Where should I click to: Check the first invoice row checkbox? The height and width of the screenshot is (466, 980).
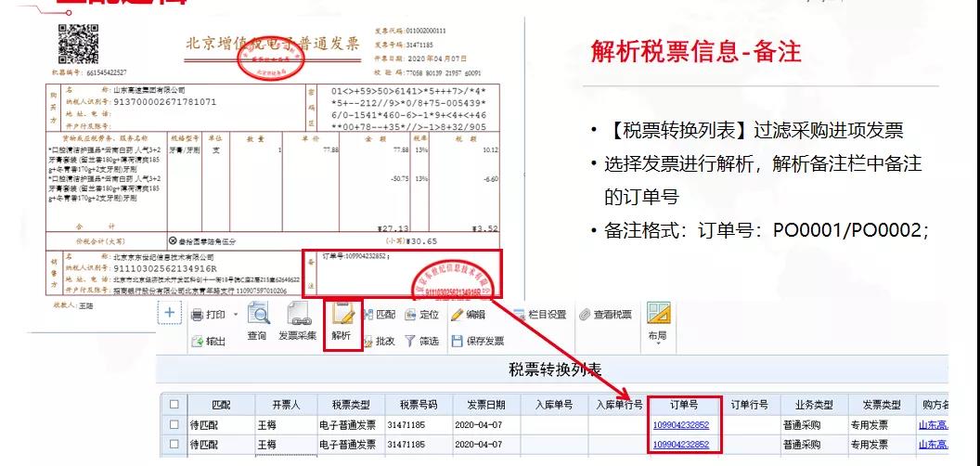(x=174, y=425)
